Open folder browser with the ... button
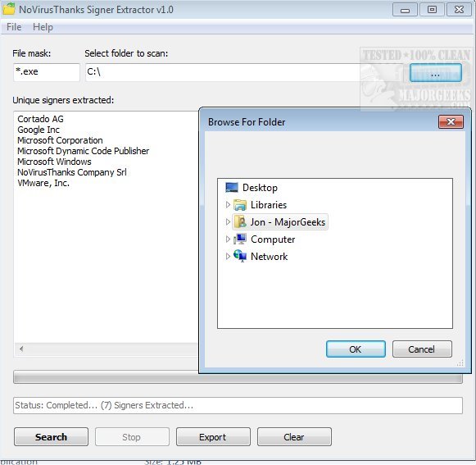The height and width of the screenshot is (465, 476). (x=435, y=73)
